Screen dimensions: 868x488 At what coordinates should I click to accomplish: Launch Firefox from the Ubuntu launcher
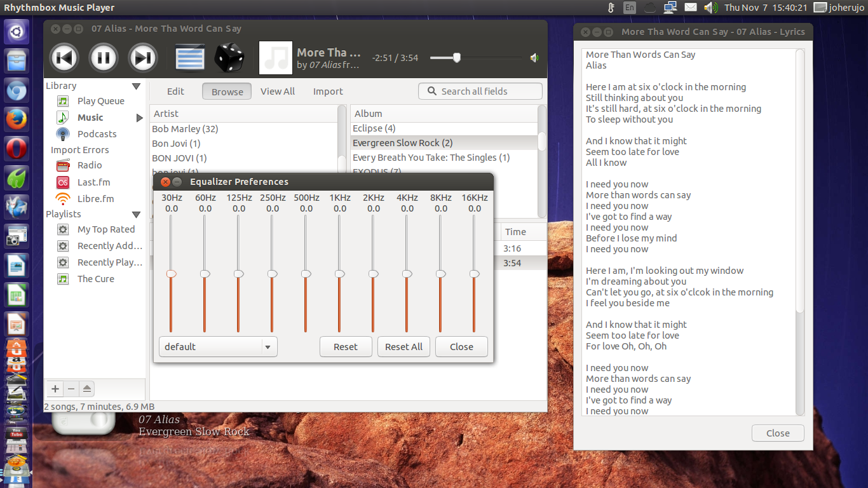[x=16, y=119]
